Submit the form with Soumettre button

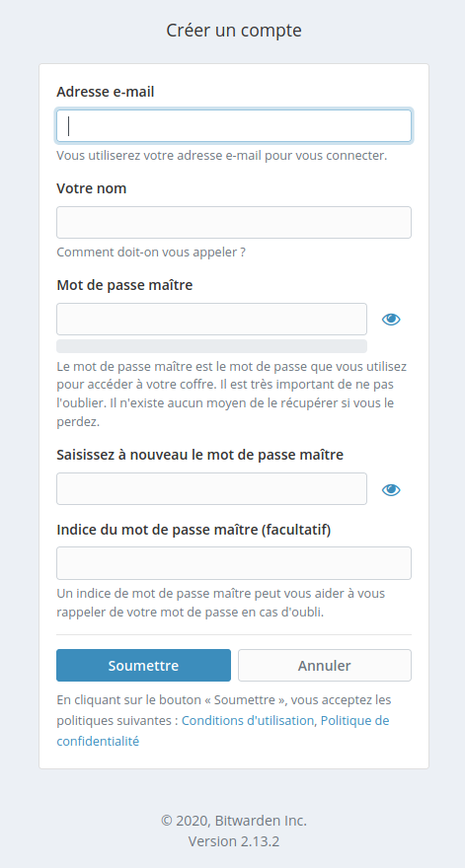click(x=143, y=666)
